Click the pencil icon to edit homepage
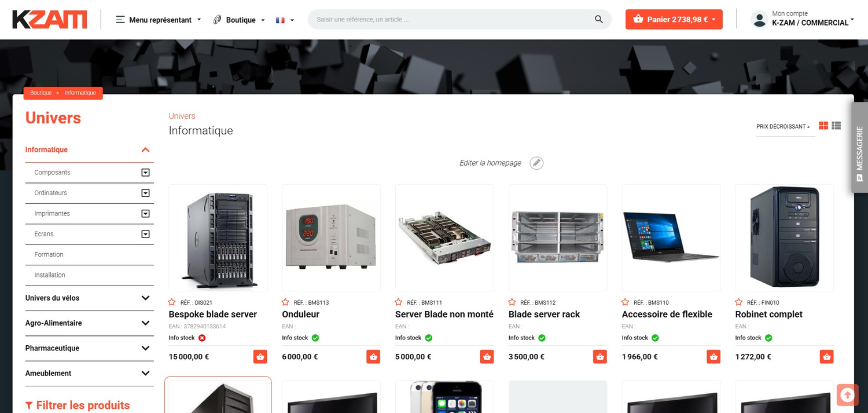 tap(536, 163)
